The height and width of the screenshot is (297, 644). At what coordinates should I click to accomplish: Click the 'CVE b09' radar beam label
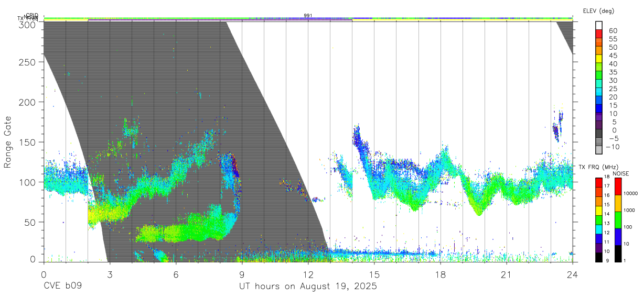(x=62, y=286)
